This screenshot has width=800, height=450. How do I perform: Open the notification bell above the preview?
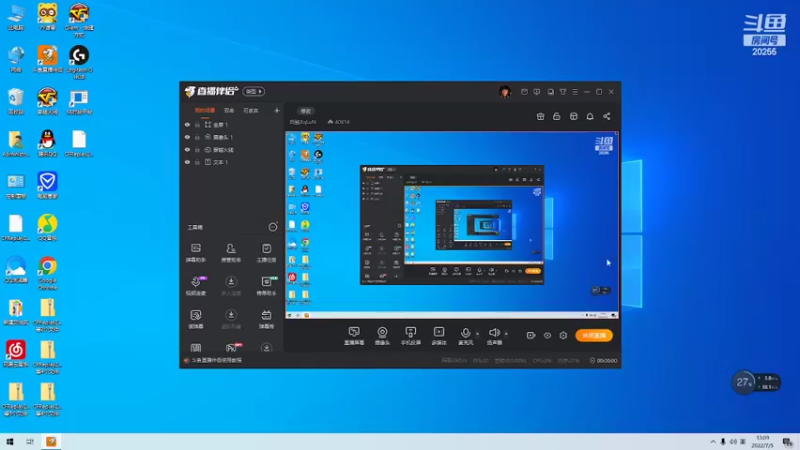tap(590, 116)
